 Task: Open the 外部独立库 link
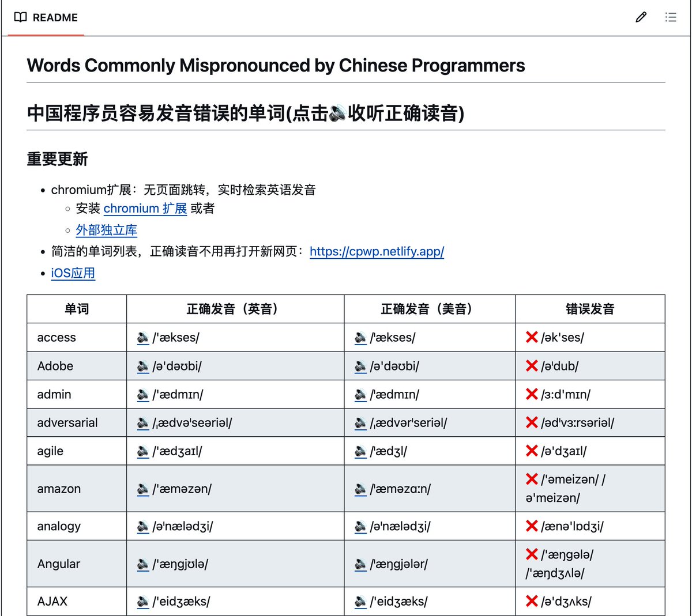click(x=107, y=230)
